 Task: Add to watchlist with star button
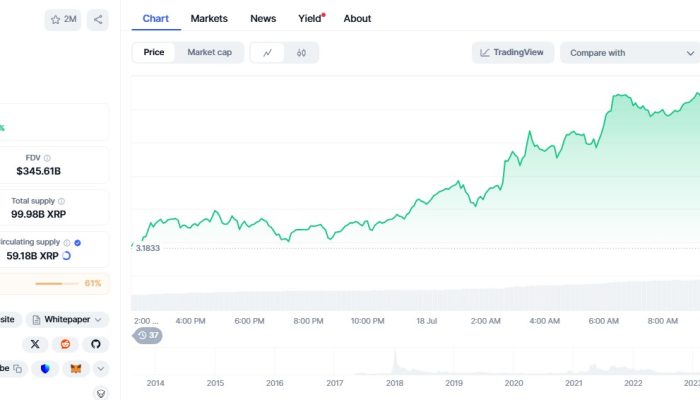(63, 19)
